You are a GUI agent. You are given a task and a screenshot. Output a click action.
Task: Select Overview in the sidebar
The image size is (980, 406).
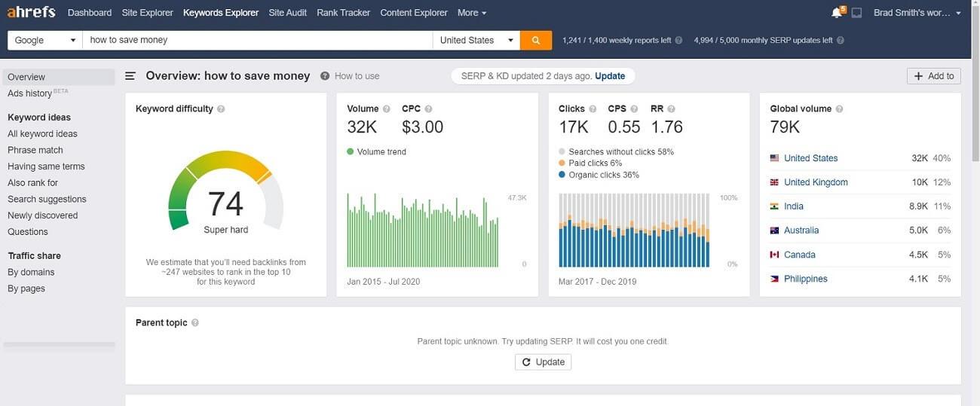(59, 77)
